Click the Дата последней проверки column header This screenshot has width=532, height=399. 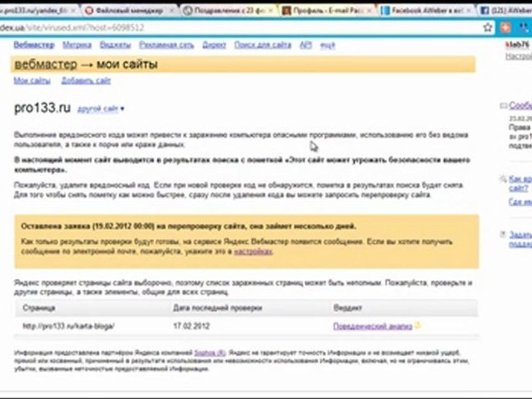pos(217,308)
